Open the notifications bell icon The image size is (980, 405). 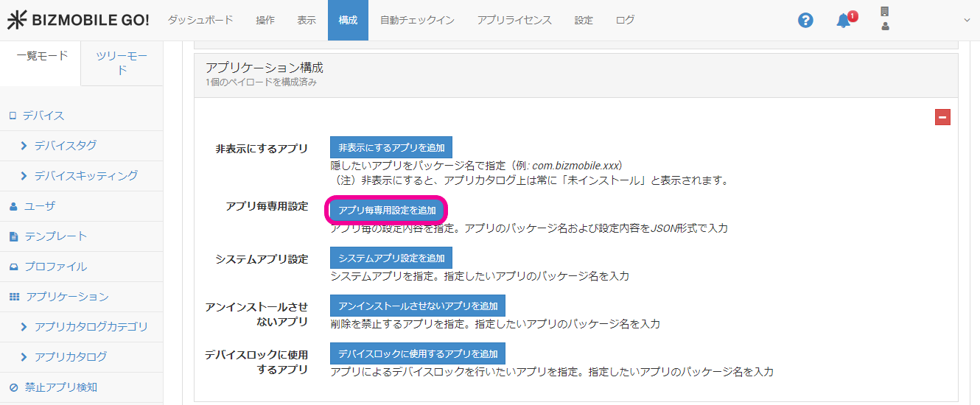point(844,21)
